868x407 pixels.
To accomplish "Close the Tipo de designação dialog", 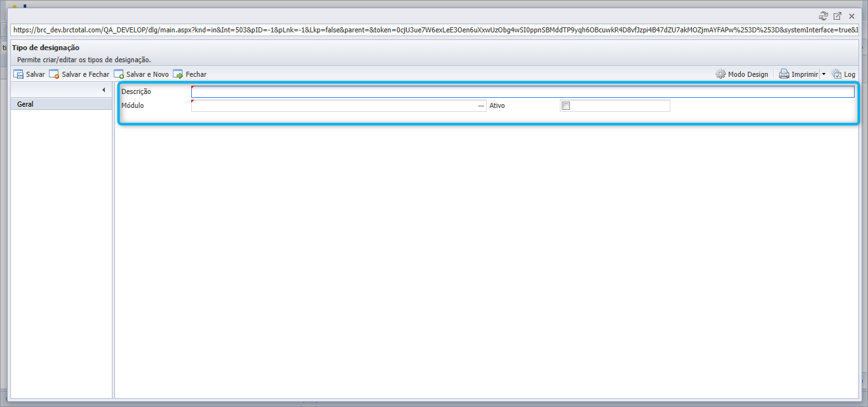I will (x=851, y=16).
